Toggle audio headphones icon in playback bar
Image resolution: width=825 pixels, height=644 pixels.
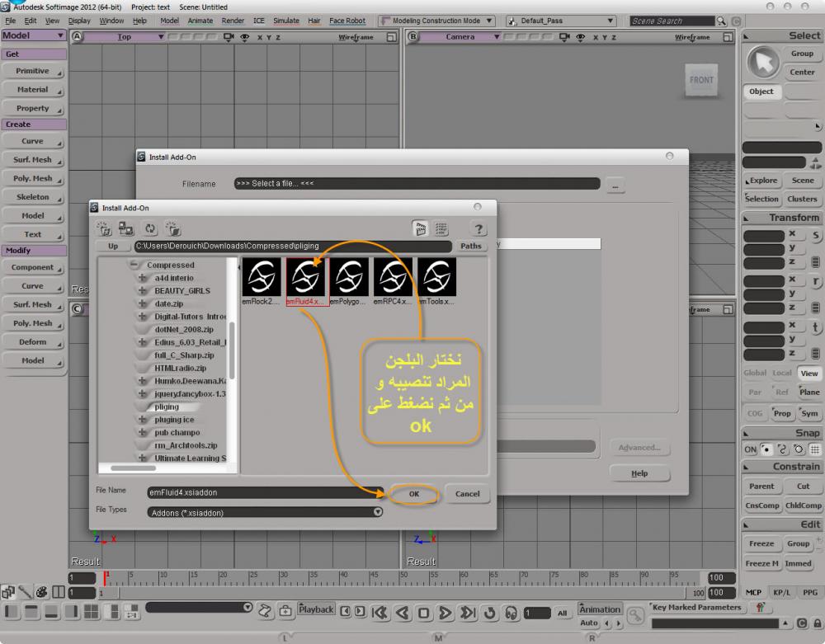click(x=511, y=613)
